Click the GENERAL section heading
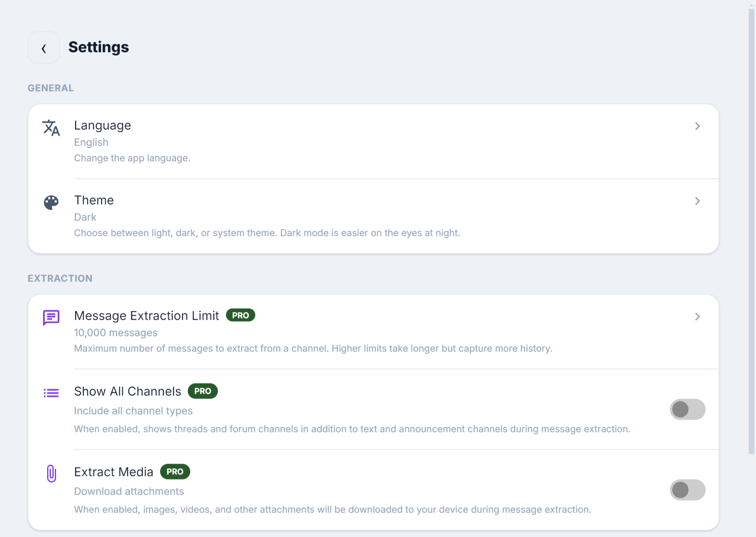Screen dimensions: 756x537 click(x=51, y=88)
